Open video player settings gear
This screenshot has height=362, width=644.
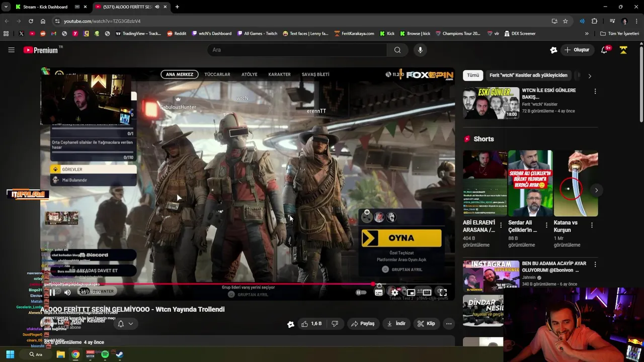tap(395, 292)
